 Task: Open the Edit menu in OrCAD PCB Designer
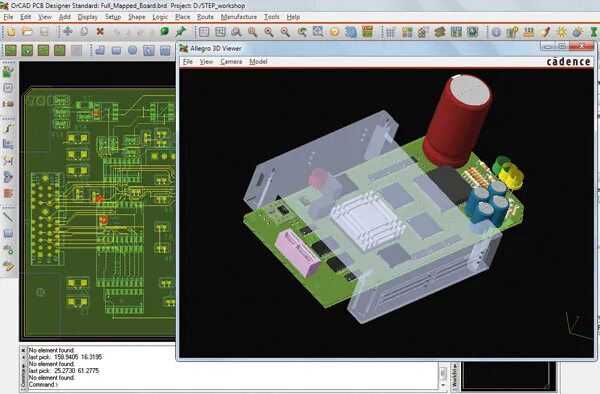pyautogui.click(x=25, y=17)
